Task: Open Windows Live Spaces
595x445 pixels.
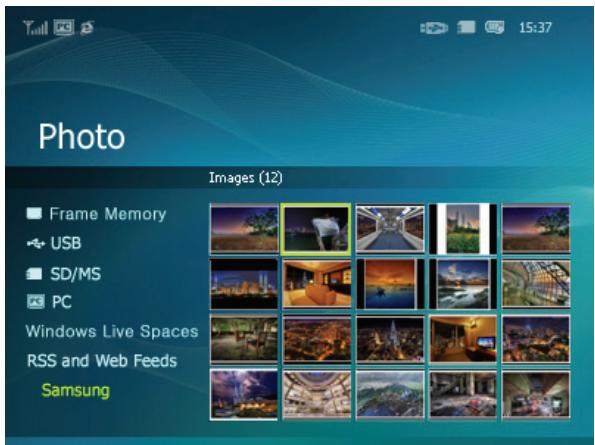Action: click(x=112, y=332)
